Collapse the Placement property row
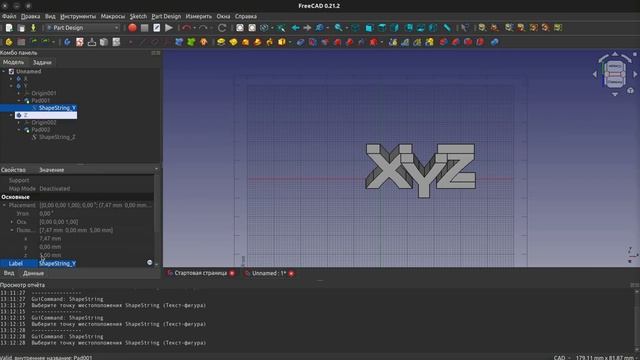The width and height of the screenshot is (640, 360). click(4, 205)
